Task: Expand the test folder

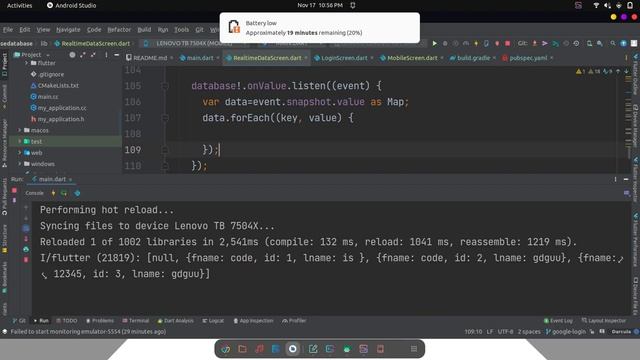Action: click(x=19, y=141)
